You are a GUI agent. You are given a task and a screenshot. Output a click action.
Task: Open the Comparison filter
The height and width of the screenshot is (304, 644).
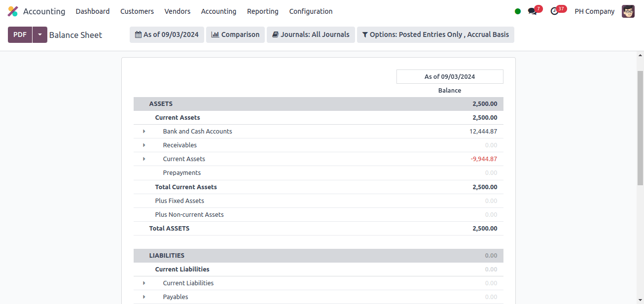(x=235, y=34)
